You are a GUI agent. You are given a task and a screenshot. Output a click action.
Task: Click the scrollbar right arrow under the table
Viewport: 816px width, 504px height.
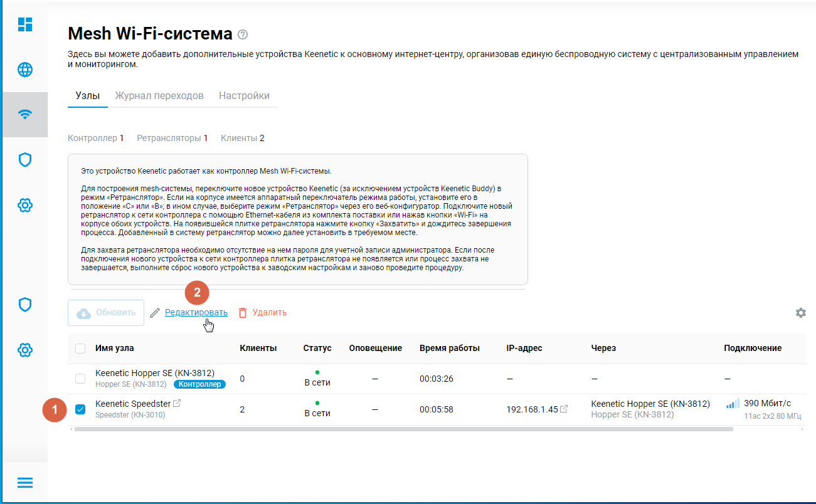[x=802, y=429]
